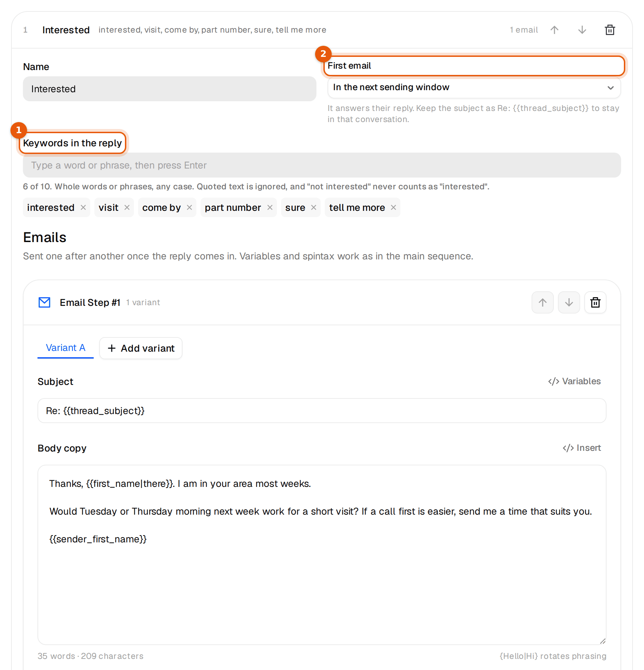Click the header keyword summary text
644x670 pixels.
click(x=212, y=30)
